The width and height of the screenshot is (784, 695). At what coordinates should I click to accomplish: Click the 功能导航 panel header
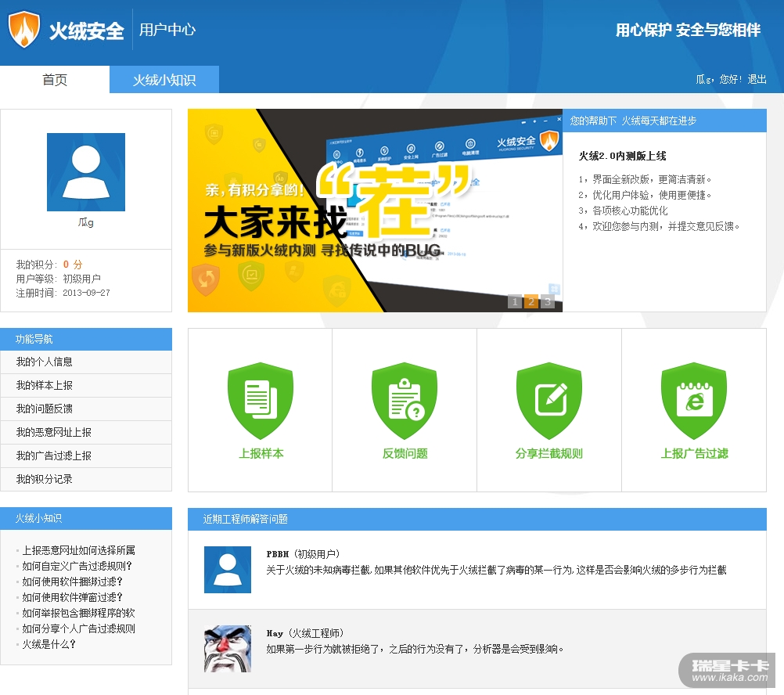[86, 339]
